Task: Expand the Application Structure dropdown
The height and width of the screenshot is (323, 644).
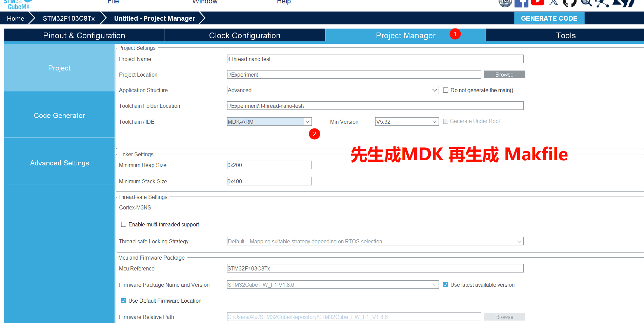Action: [x=333, y=90]
